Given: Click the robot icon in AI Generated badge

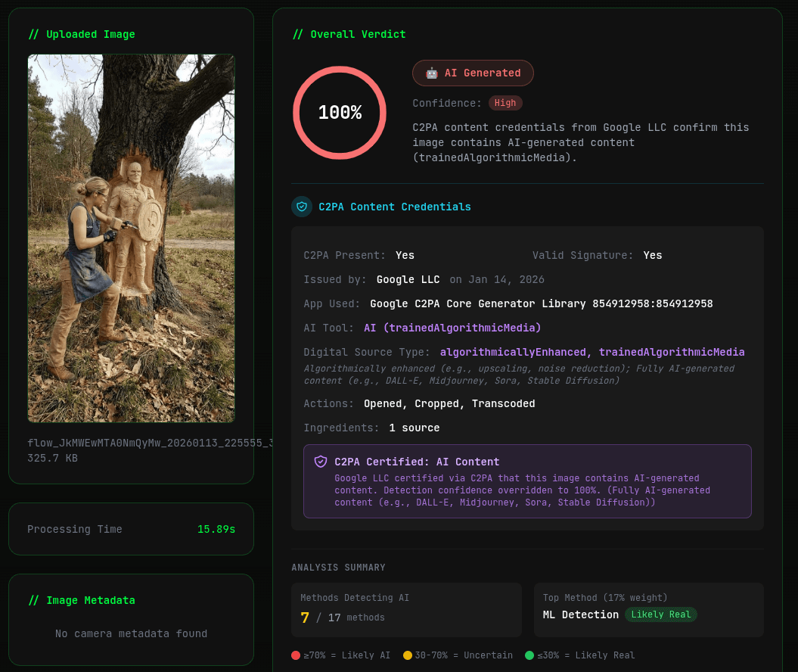Looking at the screenshot, I should pos(431,73).
